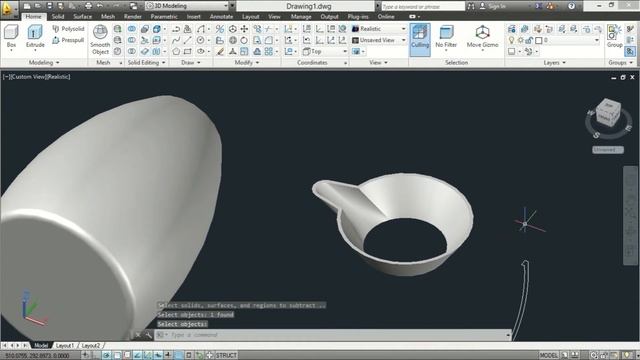The image size is (640, 360).
Task: Toggle the layer lock padlock icon
Action: pos(529,40)
